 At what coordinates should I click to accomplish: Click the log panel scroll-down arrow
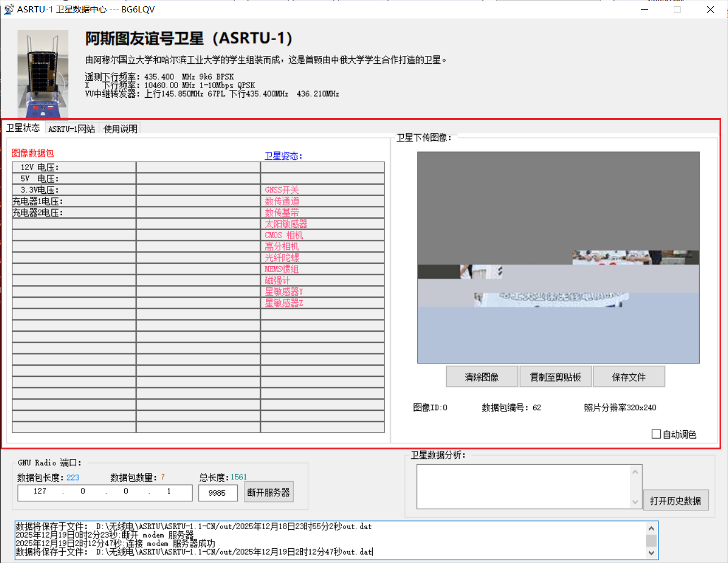651,553
